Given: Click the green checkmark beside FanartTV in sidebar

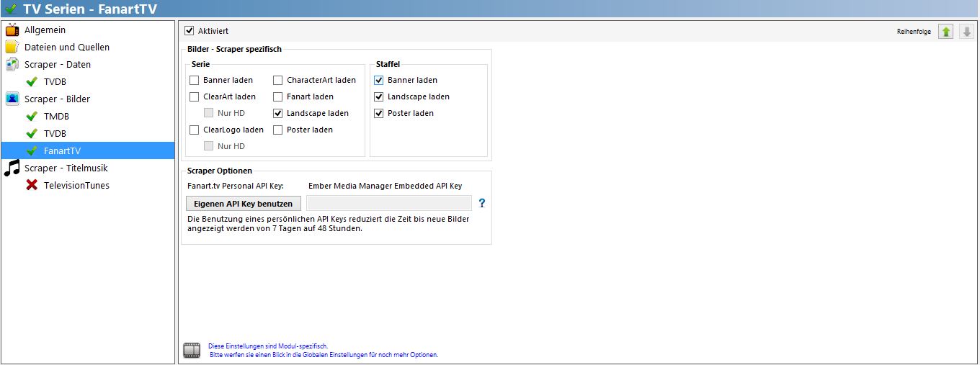Looking at the screenshot, I should 32,151.
